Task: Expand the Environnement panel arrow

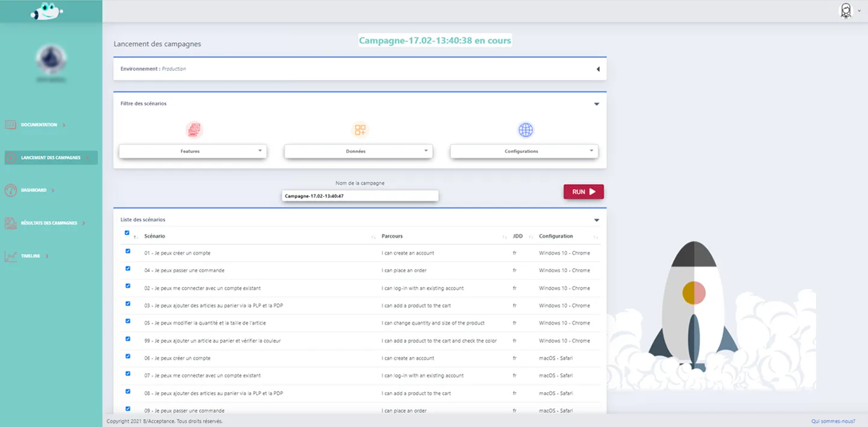Action: pyautogui.click(x=598, y=69)
